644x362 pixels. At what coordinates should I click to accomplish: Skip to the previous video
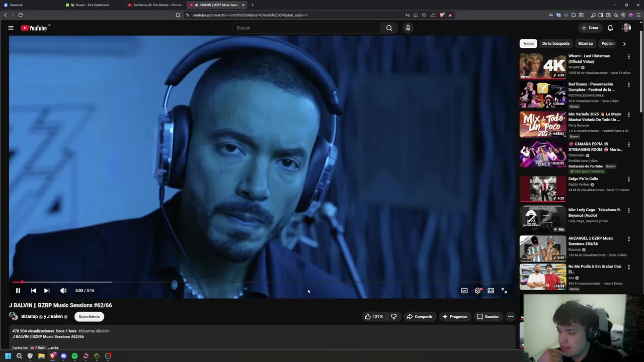33,291
